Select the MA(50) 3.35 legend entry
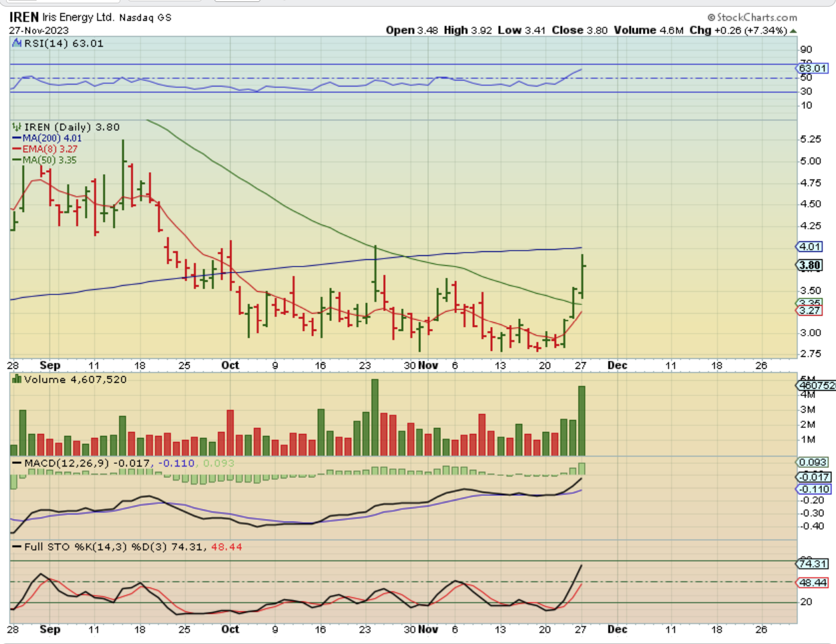The height and width of the screenshot is (644, 836). 45,160
